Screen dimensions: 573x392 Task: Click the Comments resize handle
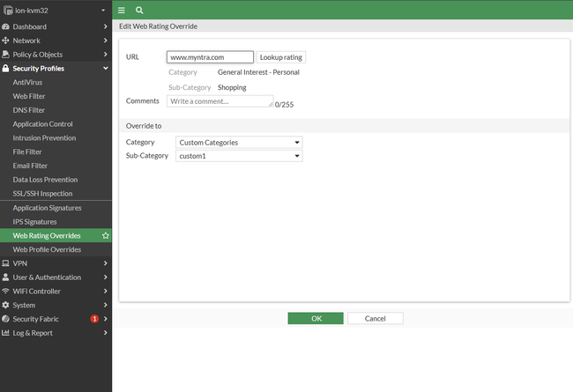click(x=271, y=105)
